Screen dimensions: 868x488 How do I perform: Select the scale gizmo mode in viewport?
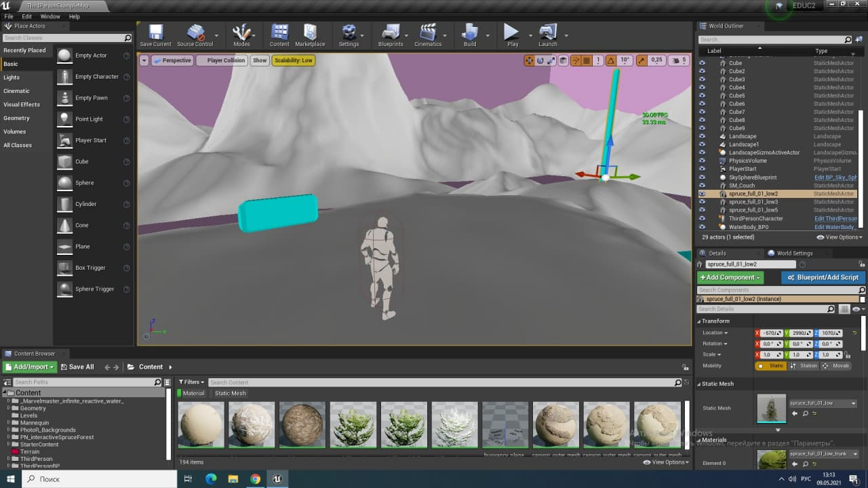pyautogui.click(x=551, y=60)
